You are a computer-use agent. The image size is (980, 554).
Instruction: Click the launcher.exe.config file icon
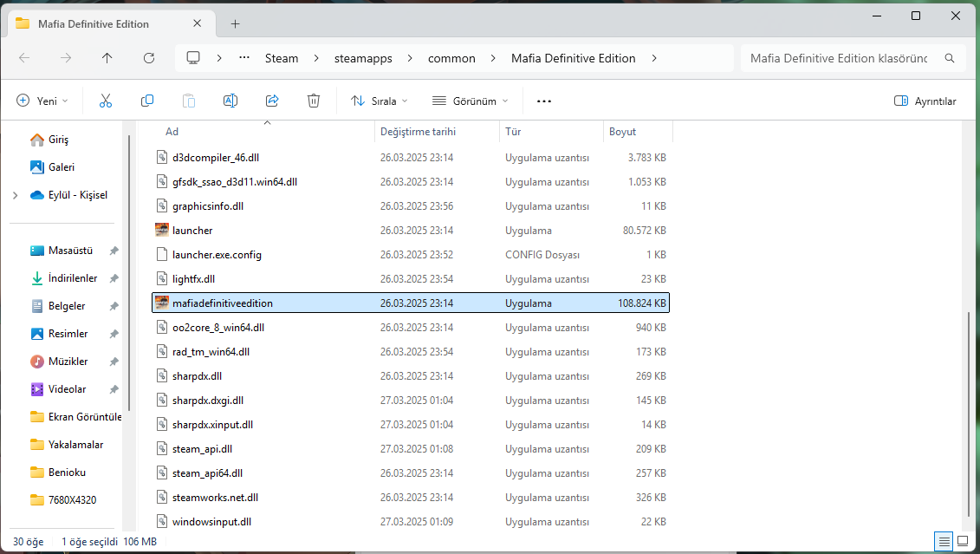click(x=162, y=255)
